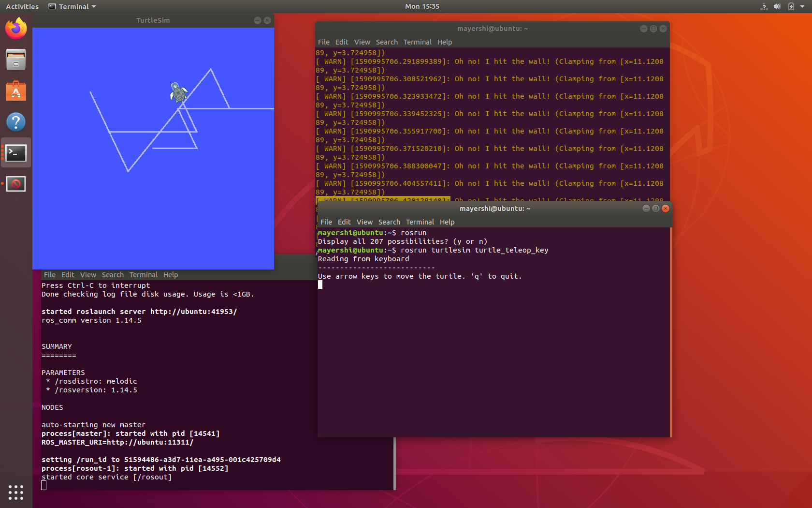Click the volume icon in top bar

(x=777, y=6)
